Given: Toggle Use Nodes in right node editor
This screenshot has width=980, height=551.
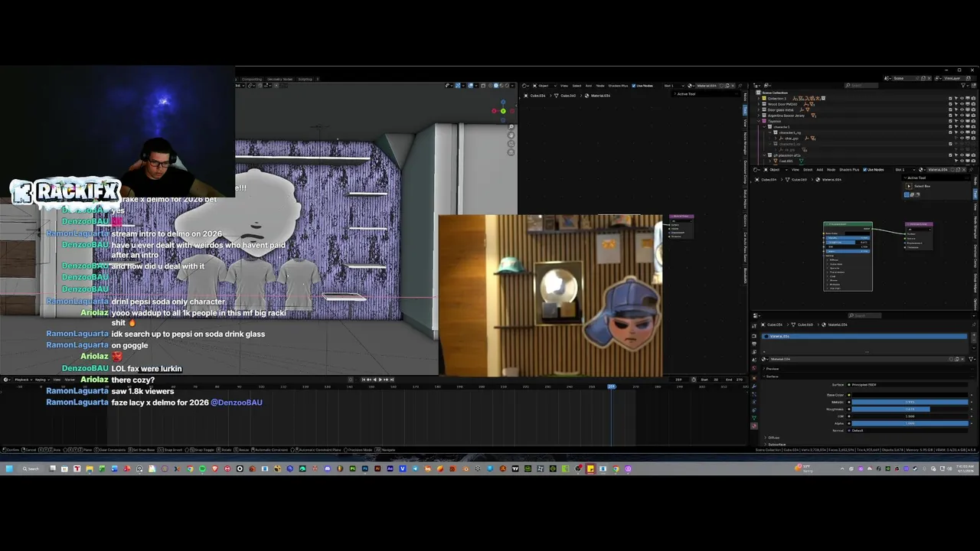Looking at the screenshot, I should click(x=865, y=170).
